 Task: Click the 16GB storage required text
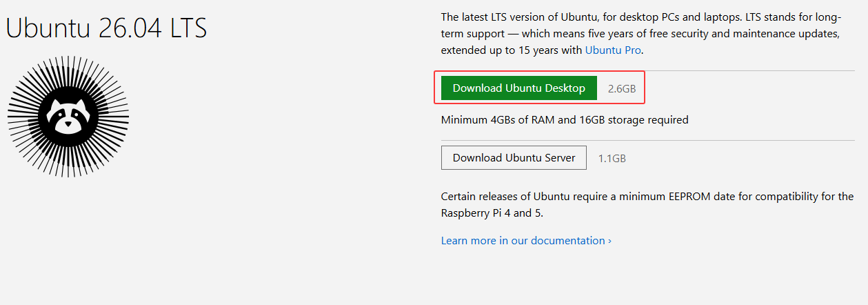point(634,119)
